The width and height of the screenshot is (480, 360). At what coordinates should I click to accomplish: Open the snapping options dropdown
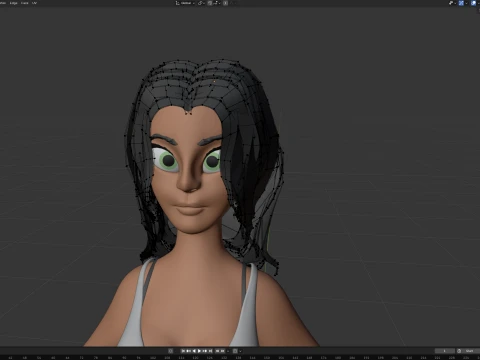(217, 3)
